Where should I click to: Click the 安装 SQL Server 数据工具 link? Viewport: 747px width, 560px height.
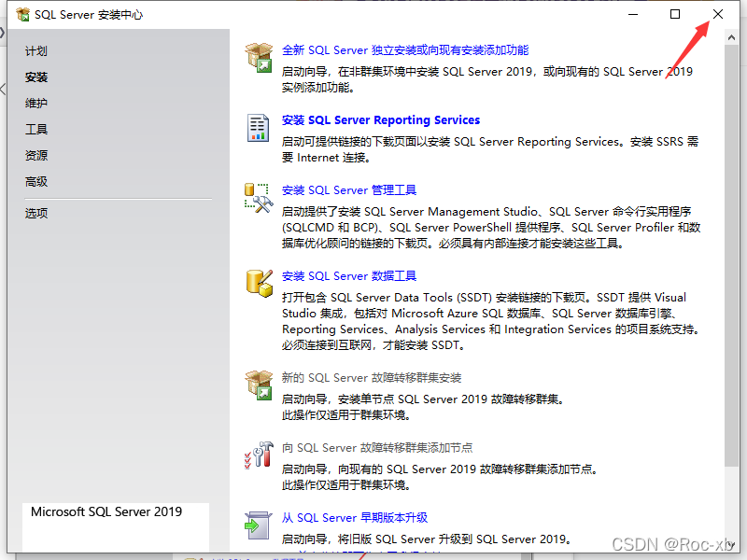tap(349, 276)
